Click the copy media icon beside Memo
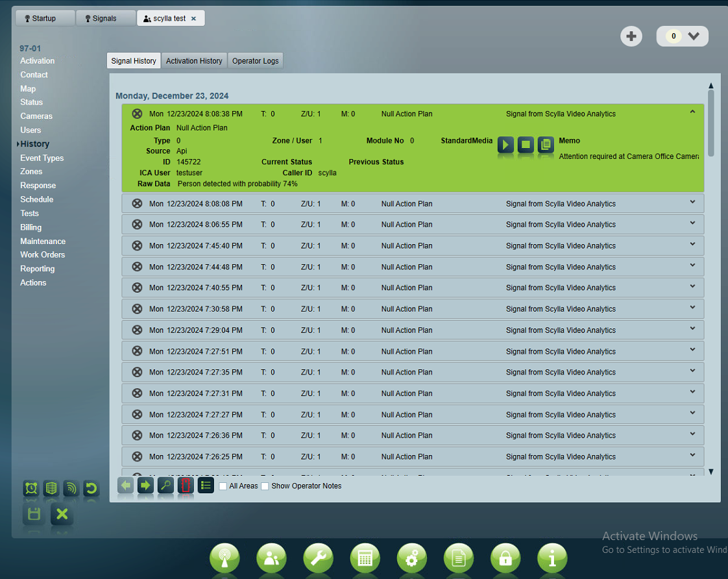728x579 pixels. [x=546, y=144]
